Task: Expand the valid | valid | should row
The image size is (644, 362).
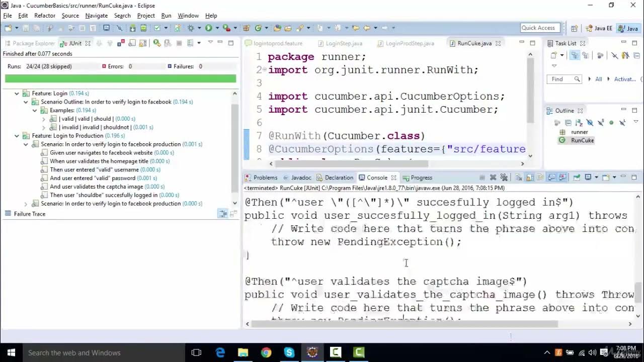Action: click(44, 119)
